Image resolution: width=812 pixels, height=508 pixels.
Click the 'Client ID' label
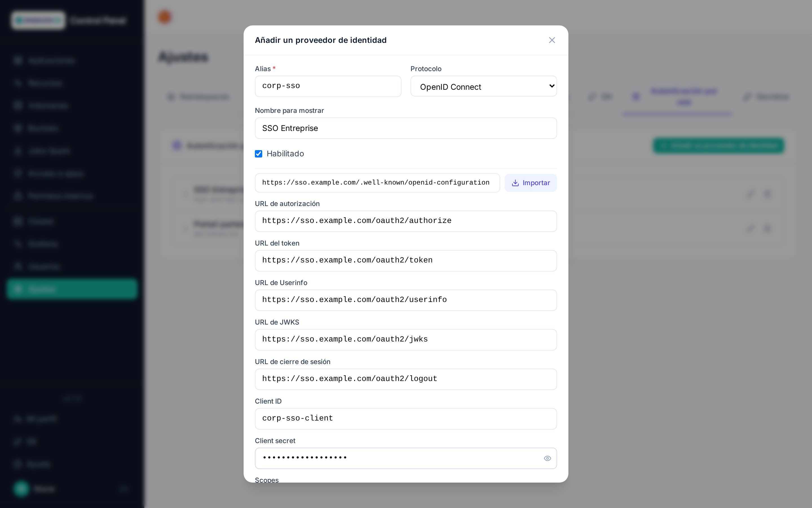tap(268, 401)
